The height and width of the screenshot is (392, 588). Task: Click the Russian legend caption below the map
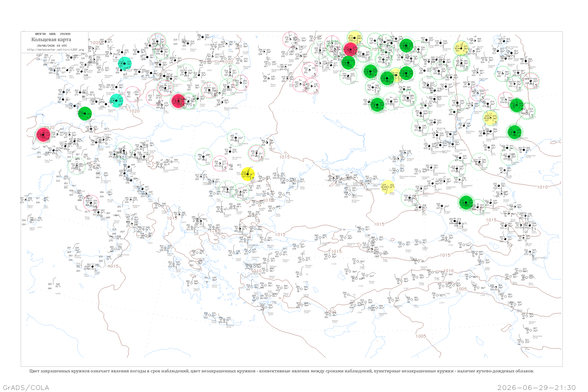click(x=281, y=371)
